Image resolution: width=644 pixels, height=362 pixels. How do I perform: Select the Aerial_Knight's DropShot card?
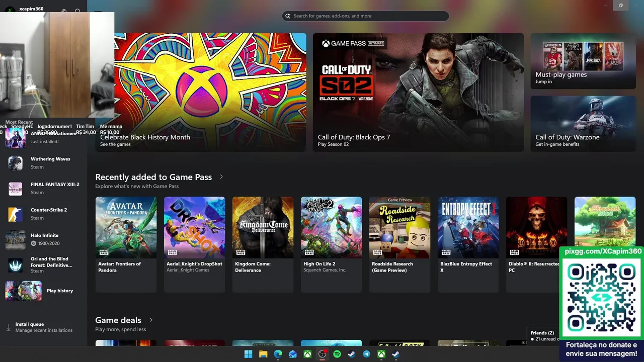(194, 244)
